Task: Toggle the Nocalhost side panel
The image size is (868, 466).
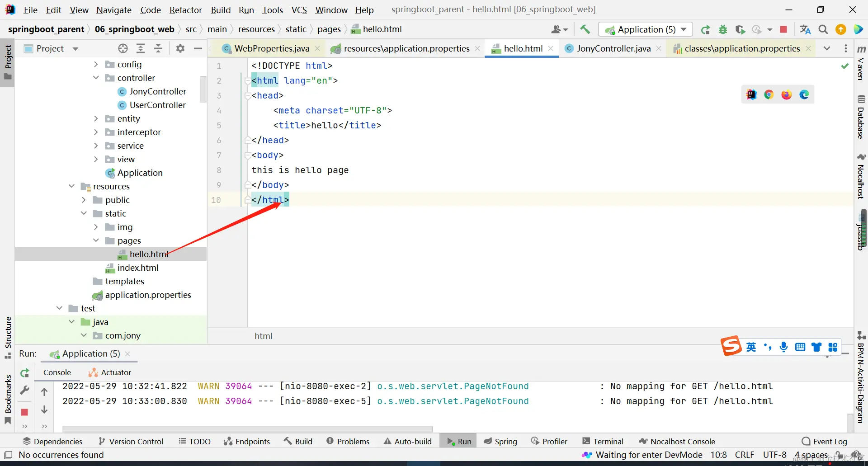Action: [861, 176]
